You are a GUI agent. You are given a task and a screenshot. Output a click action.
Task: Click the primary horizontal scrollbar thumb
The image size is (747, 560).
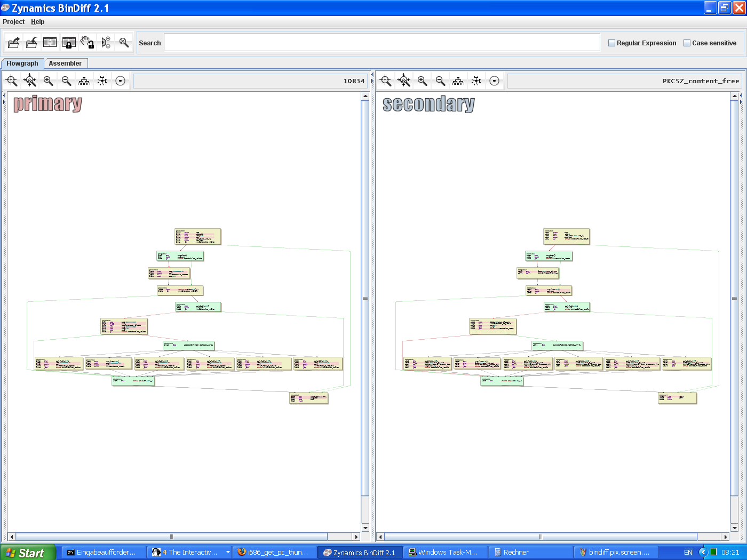pos(171,537)
